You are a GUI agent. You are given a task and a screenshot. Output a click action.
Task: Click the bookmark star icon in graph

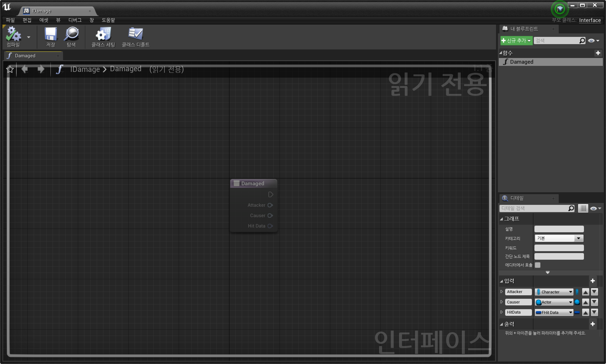click(10, 69)
